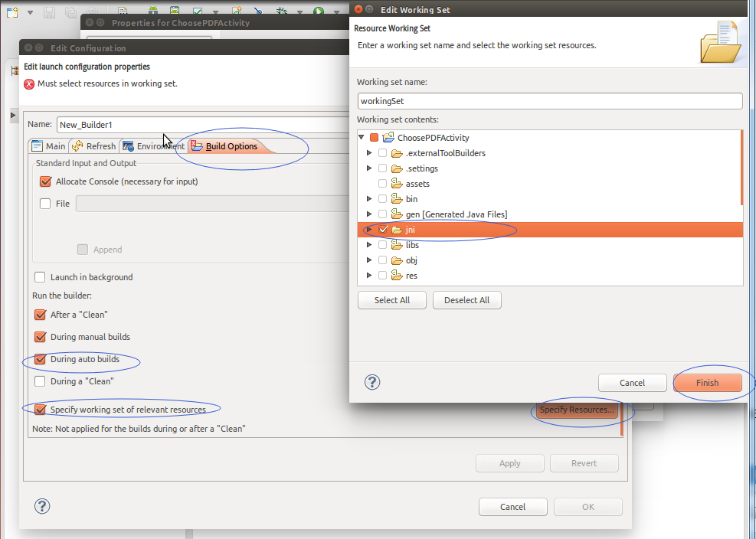Switch to the Refresh tab
756x539 pixels.
coord(94,146)
